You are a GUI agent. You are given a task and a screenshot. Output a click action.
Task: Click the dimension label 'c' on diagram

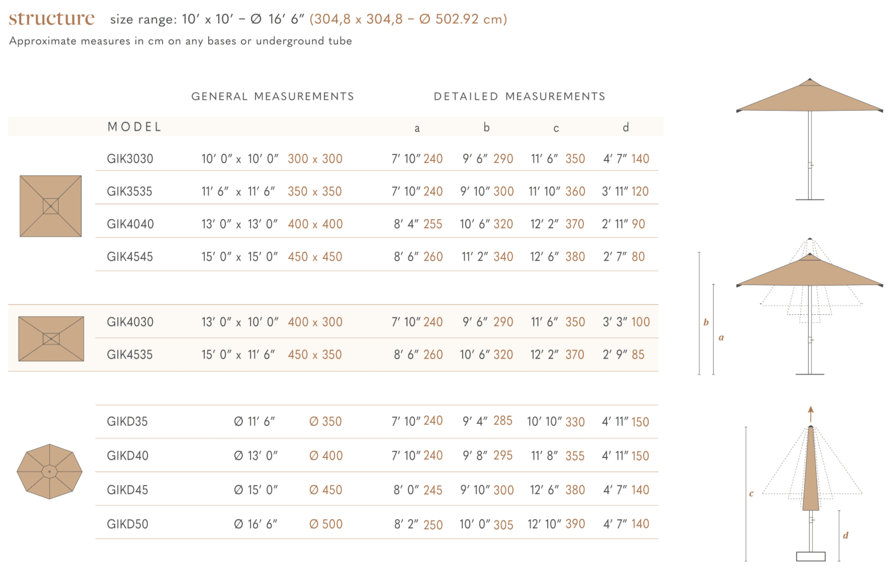point(751,494)
